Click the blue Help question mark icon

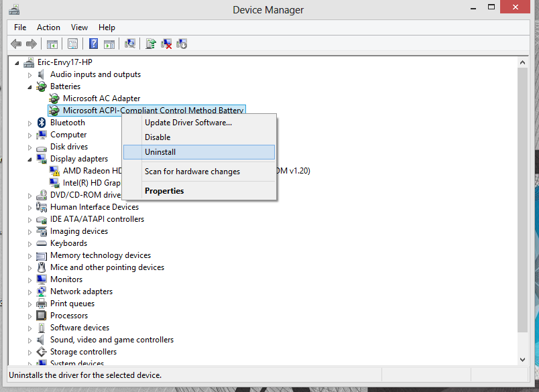93,44
